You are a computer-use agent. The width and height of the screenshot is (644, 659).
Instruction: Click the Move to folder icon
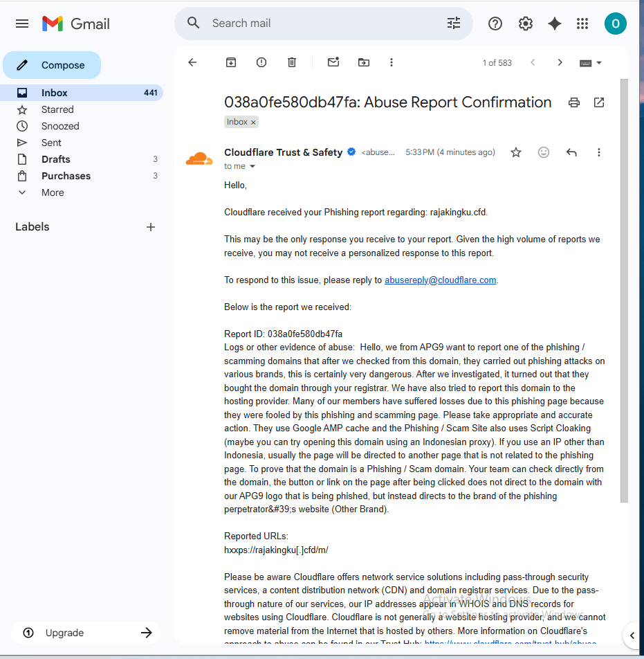(364, 62)
